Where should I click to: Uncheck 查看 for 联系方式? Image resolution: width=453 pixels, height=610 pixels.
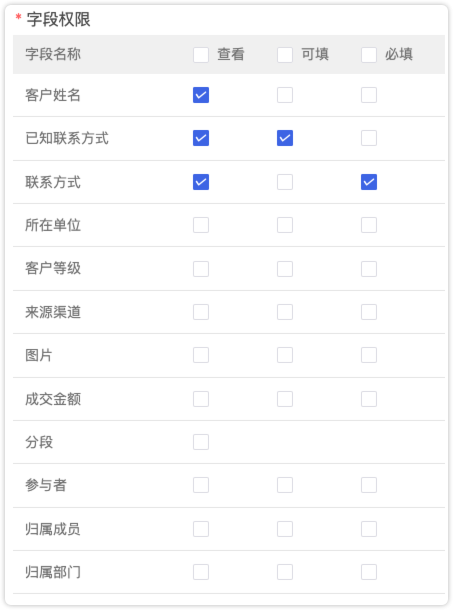click(x=201, y=182)
